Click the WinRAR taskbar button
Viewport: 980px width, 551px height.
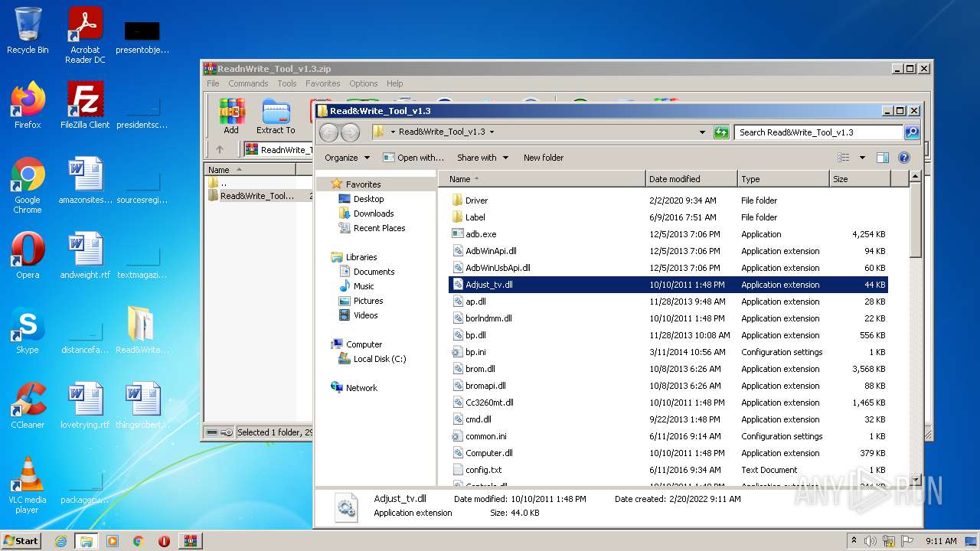(190, 541)
